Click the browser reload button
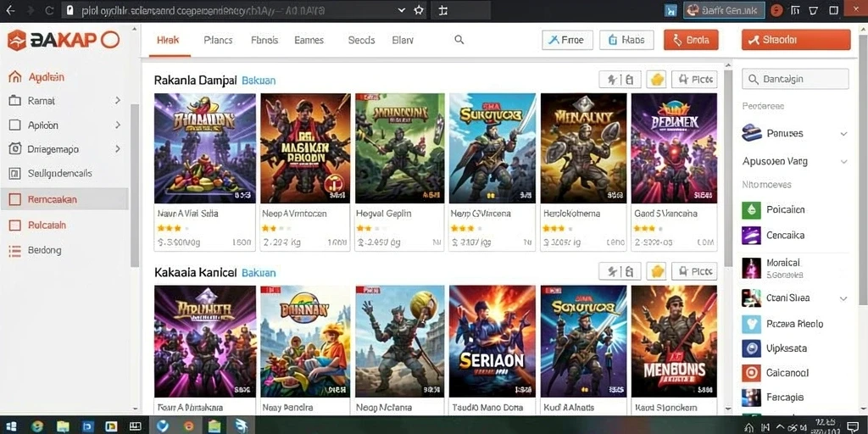This screenshot has height=434, width=868. point(48,10)
